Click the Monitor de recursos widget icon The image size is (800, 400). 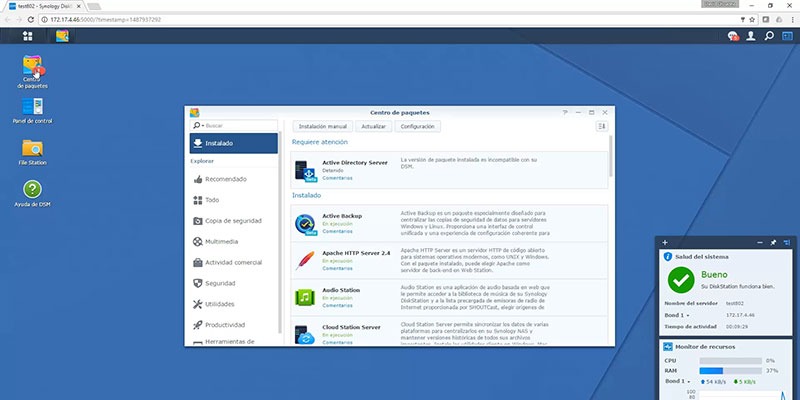[x=668, y=346]
